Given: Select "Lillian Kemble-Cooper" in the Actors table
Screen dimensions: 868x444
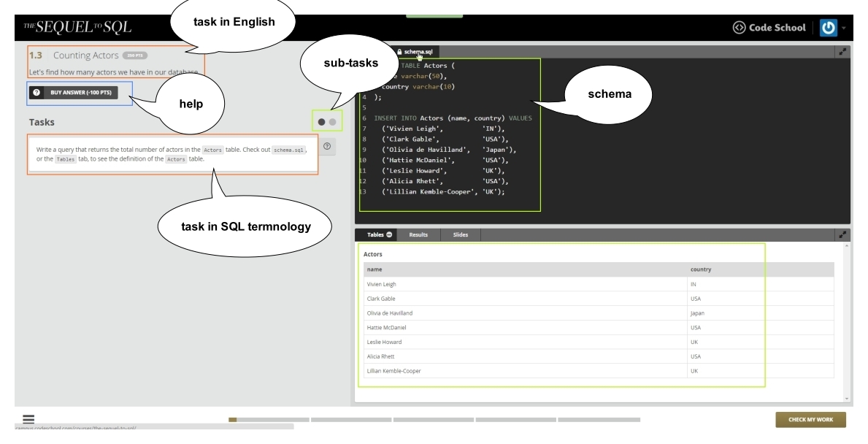Looking at the screenshot, I should coord(393,371).
